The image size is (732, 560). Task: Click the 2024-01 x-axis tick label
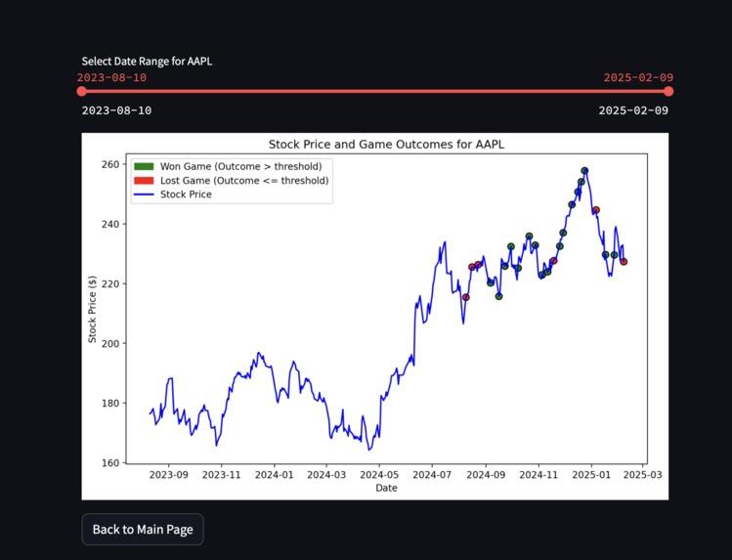[274, 475]
